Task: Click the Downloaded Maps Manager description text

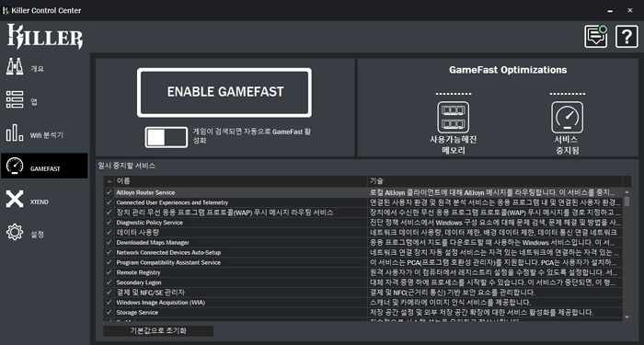Action: [x=492, y=242]
